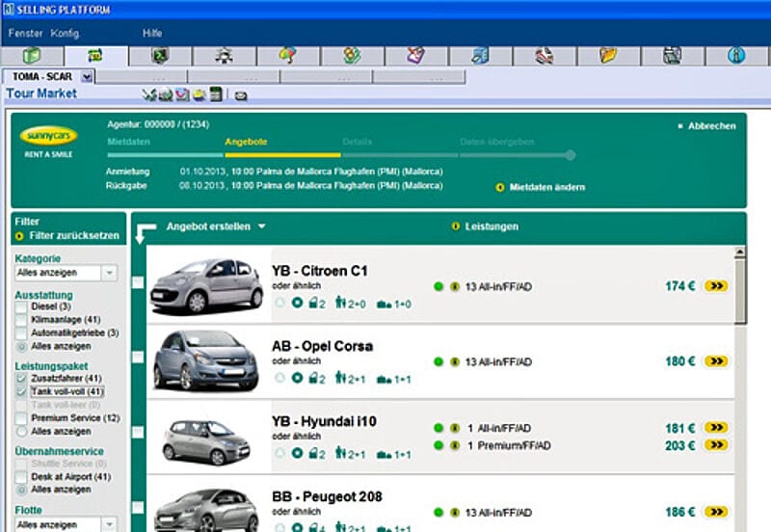Viewport: 771px width, 532px height.
Task: Click the yellow arrow button for 180 €
Action: tap(716, 360)
